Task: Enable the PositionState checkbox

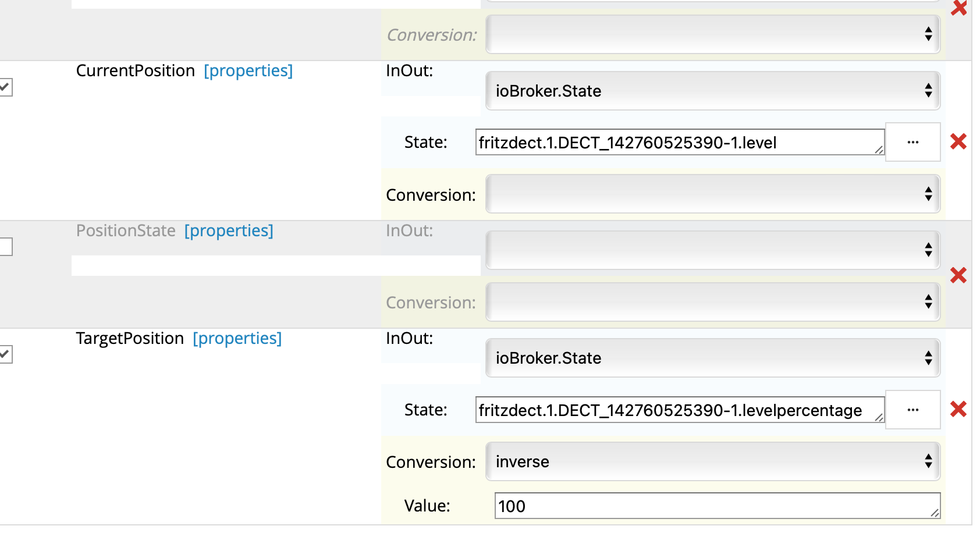Action: pyautogui.click(x=5, y=247)
